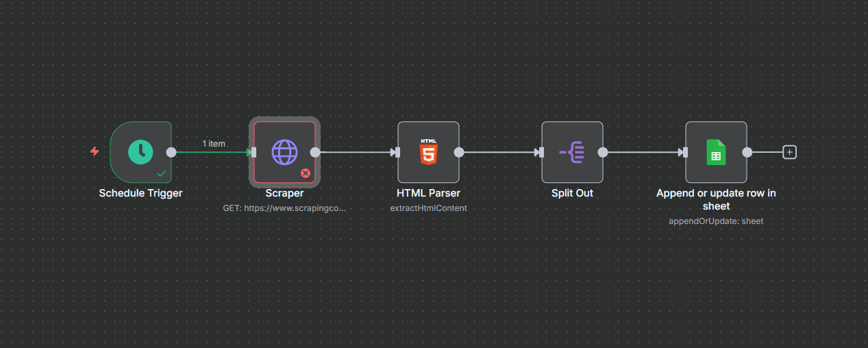
Task: Click the Scraper output connector dot
Action: tap(315, 152)
